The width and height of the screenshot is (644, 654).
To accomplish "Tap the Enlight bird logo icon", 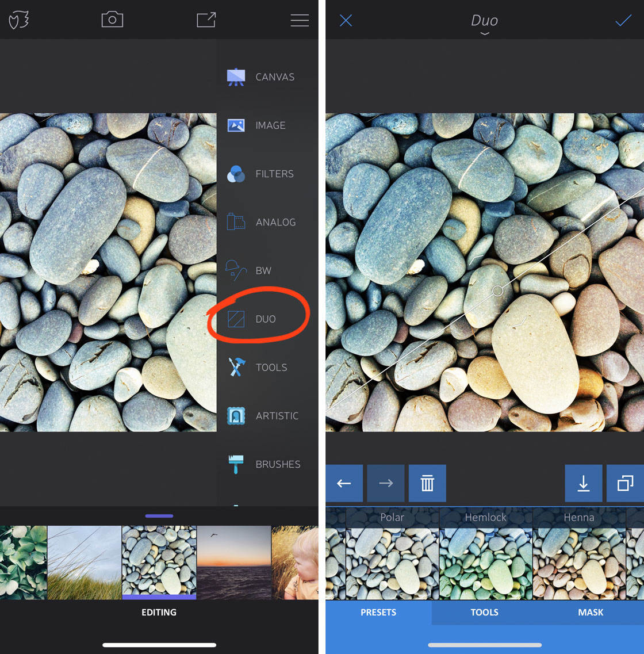I will (x=19, y=20).
